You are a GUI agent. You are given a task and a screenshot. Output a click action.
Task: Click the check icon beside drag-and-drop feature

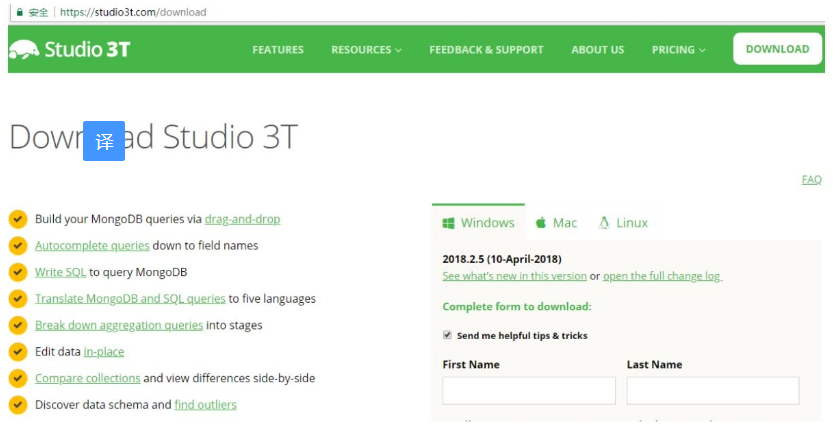point(18,219)
